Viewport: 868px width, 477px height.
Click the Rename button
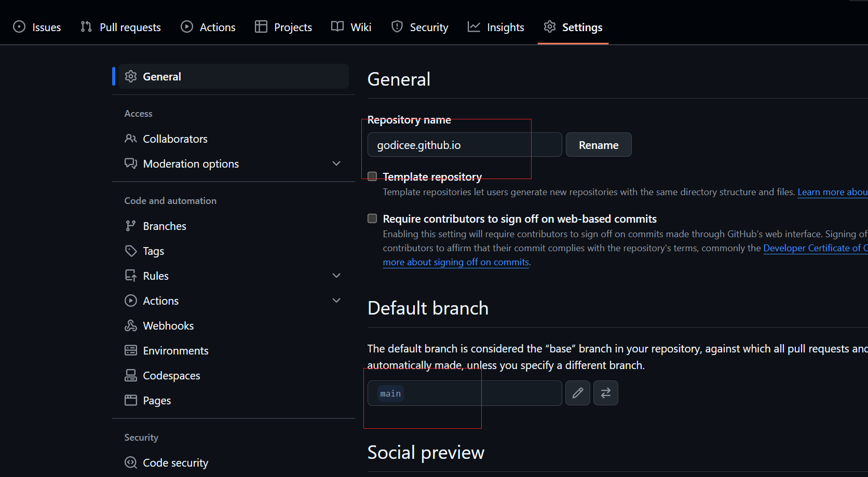coord(599,145)
